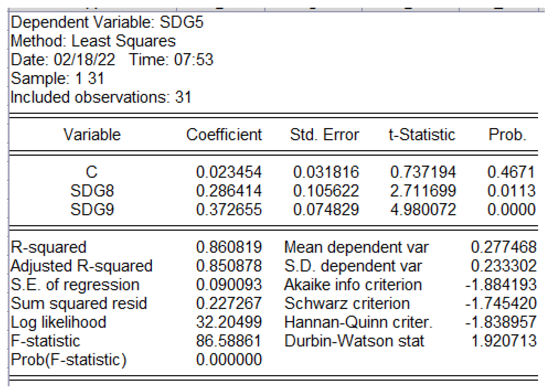Click the SDG8 coefficient value 0.286414
This screenshot has height=392, width=553.
pyautogui.click(x=229, y=191)
